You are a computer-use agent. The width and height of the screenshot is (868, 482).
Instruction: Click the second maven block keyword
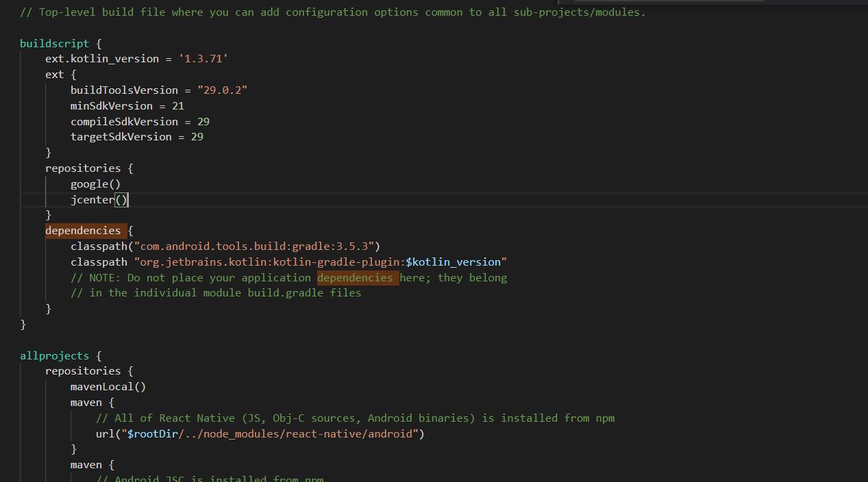(86, 464)
